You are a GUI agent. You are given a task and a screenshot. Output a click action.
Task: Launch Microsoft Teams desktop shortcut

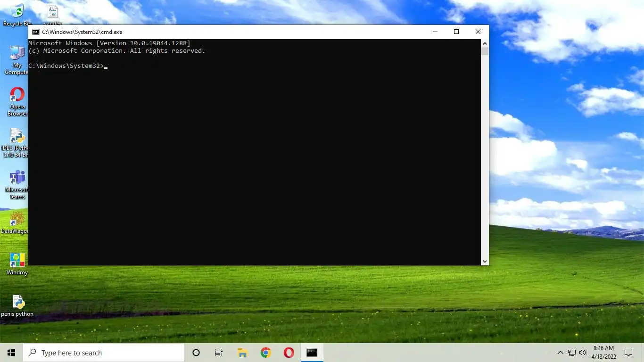pyautogui.click(x=17, y=184)
